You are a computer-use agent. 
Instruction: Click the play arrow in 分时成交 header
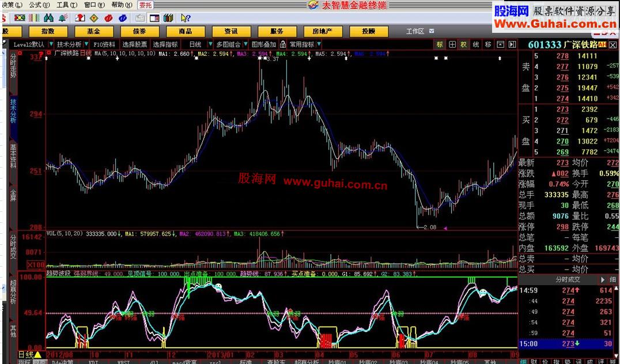tap(603, 280)
